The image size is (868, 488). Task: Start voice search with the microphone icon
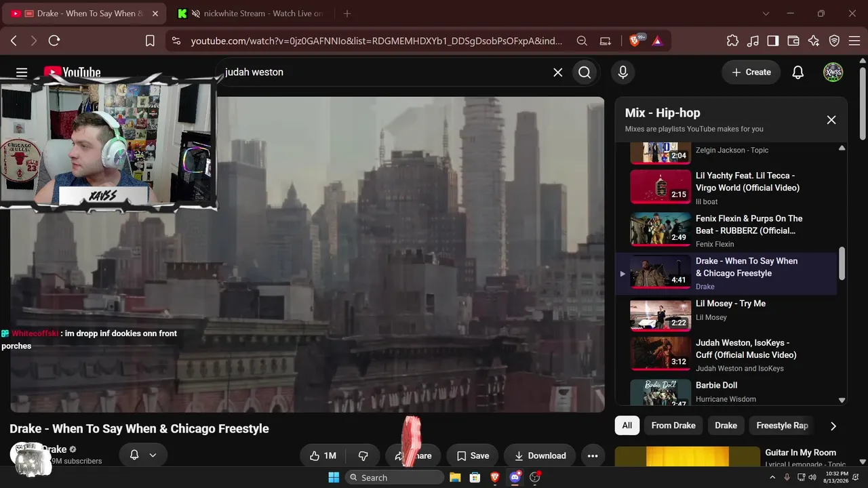pyautogui.click(x=623, y=73)
